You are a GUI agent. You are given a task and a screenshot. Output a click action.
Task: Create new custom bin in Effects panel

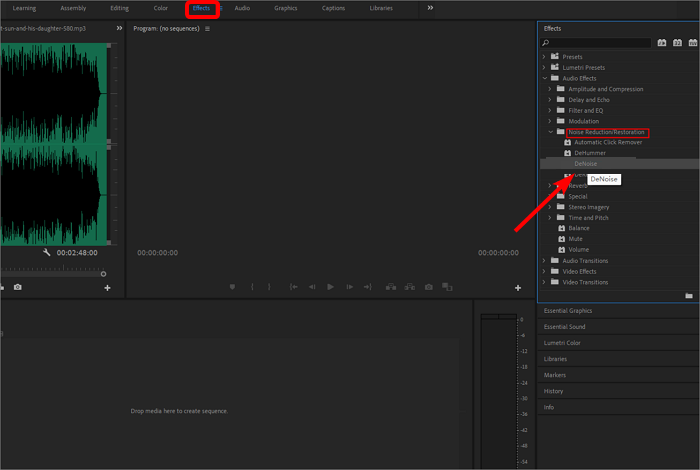[689, 296]
